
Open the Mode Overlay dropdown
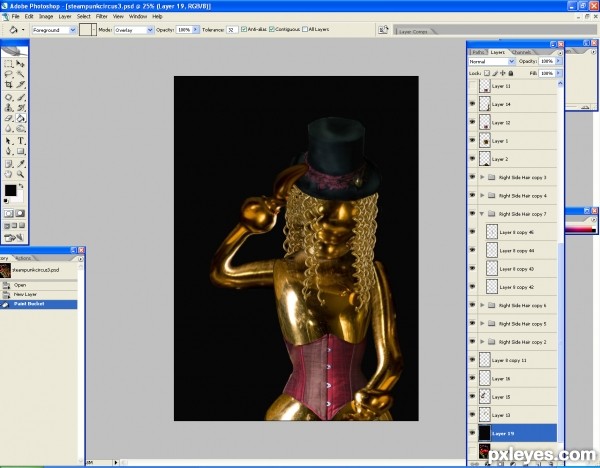[150, 30]
